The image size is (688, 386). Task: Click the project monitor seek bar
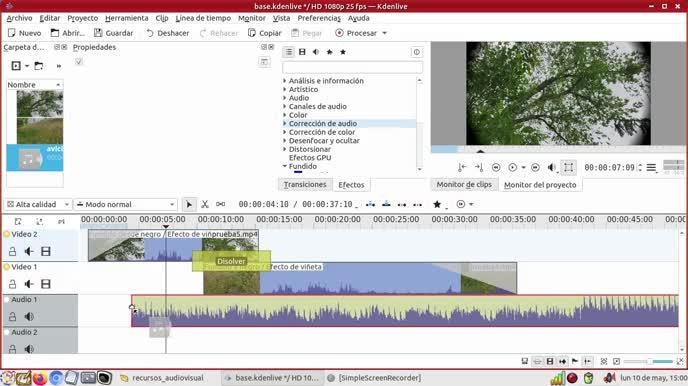(557, 150)
